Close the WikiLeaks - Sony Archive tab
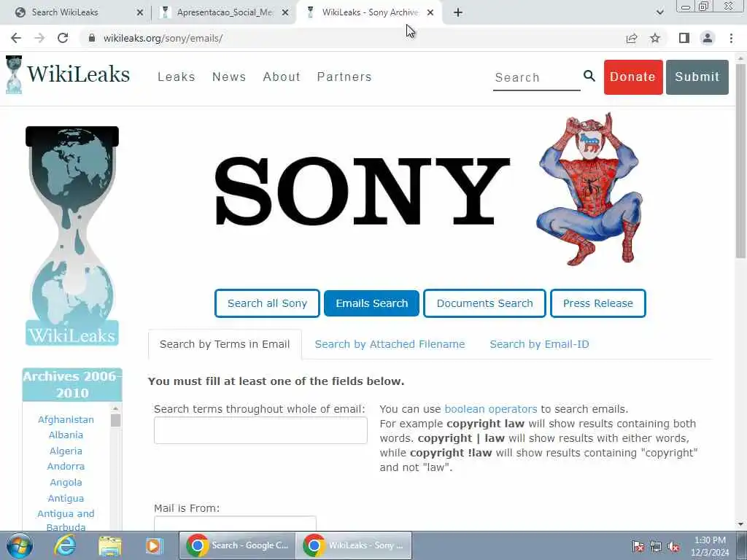The width and height of the screenshot is (747, 560). (x=430, y=12)
